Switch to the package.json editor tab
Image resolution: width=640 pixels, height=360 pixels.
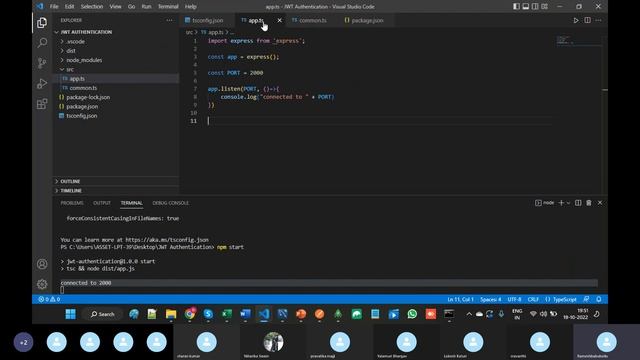pos(367,20)
